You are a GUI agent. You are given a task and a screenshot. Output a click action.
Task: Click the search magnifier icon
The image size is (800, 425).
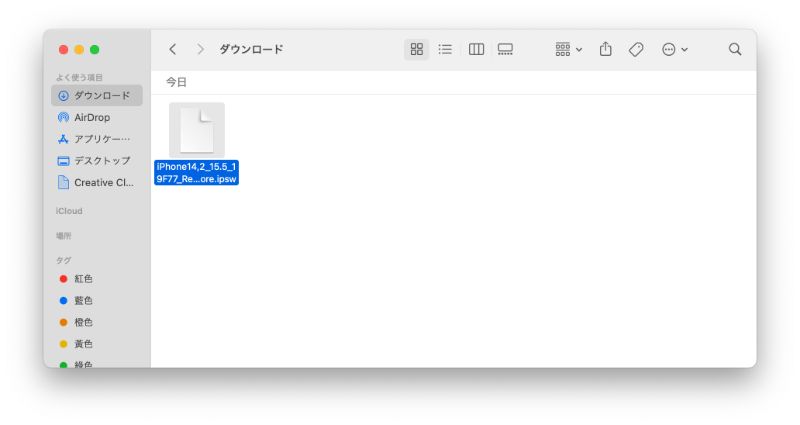coord(735,49)
